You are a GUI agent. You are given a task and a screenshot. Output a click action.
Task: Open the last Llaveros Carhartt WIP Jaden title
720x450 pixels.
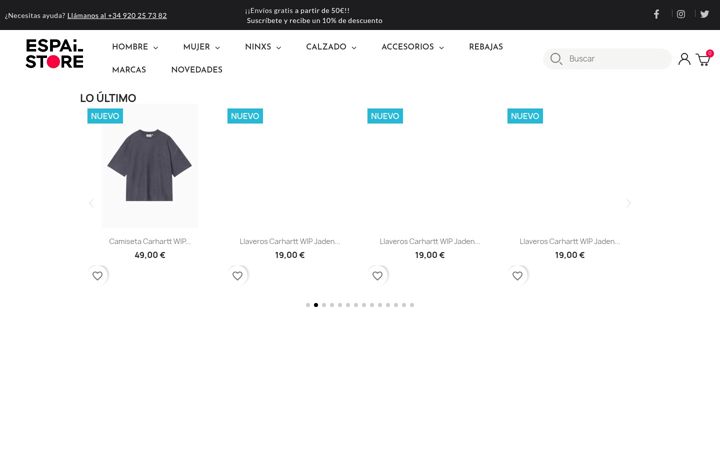(570, 241)
